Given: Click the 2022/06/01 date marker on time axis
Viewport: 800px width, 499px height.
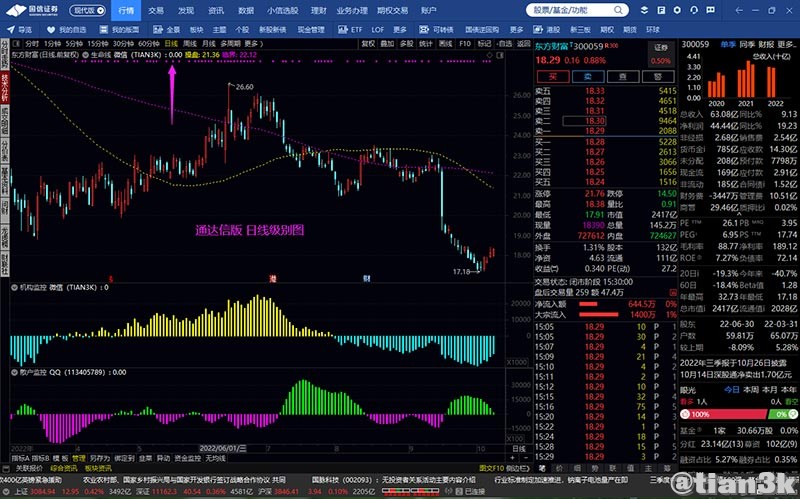Looking at the screenshot, I should [222, 448].
